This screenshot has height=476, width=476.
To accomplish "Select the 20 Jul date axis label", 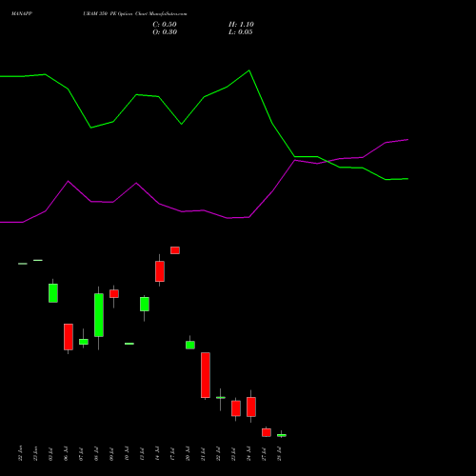I will pyautogui.click(x=188, y=453).
